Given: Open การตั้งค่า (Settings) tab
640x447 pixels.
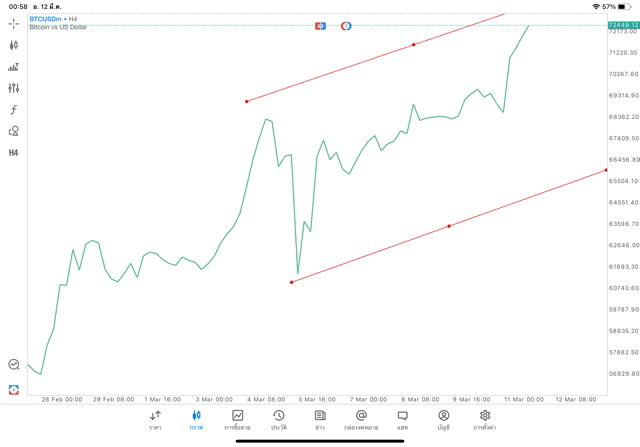Looking at the screenshot, I should pos(485,420).
